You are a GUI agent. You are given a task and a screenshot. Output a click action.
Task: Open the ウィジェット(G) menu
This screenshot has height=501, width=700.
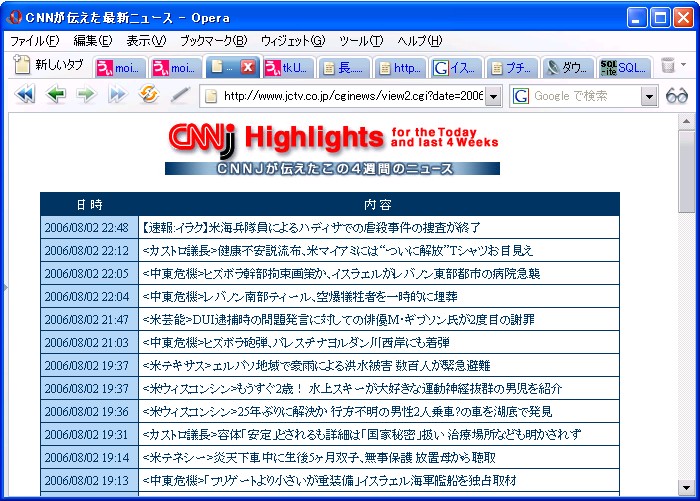pyautogui.click(x=293, y=41)
